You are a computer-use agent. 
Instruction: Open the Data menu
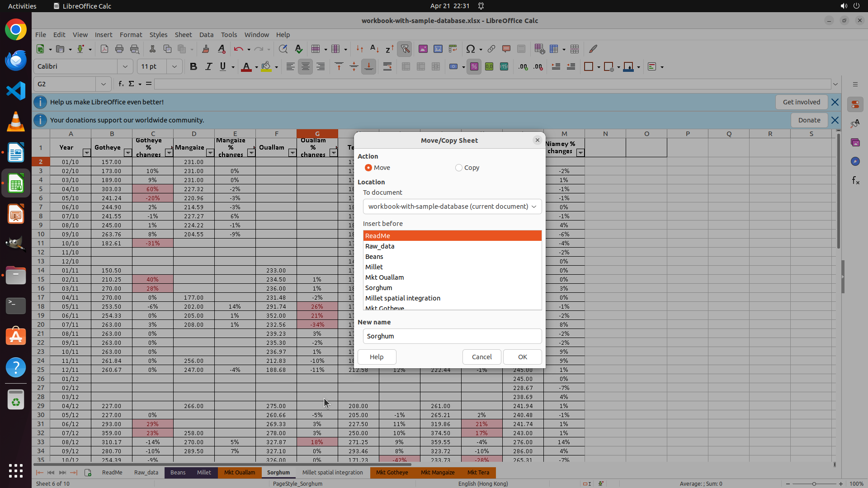[206, 35]
